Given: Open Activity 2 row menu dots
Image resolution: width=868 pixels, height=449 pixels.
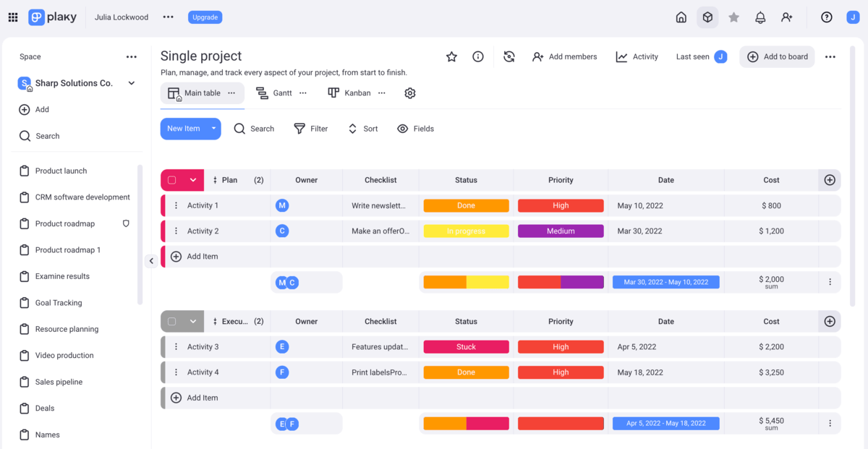Looking at the screenshot, I should [176, 231].
